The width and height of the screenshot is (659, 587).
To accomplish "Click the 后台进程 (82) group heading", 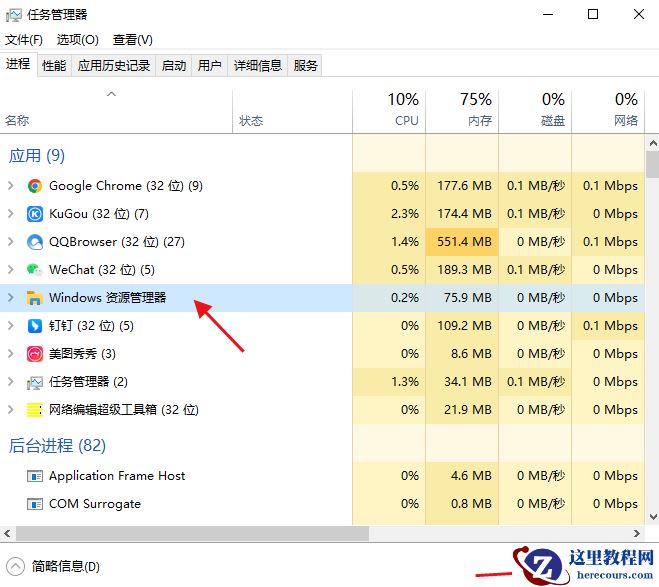I will pyautogui.click(x=57, y=446).
